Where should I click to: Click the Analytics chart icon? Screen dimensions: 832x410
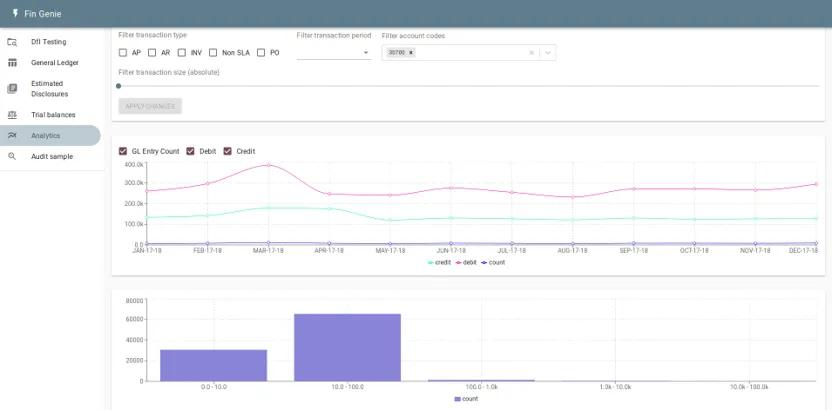[12, 136]
